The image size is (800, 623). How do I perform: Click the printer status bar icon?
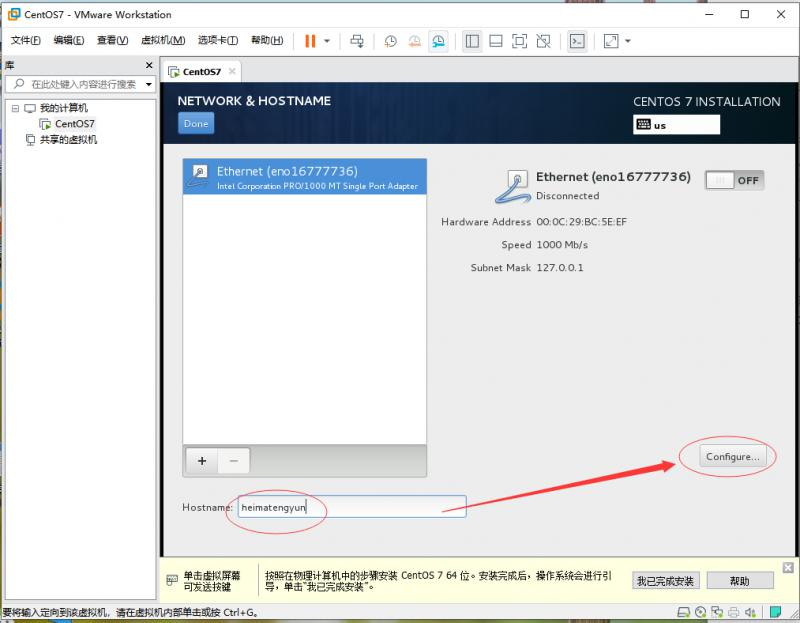coord(734,612)
